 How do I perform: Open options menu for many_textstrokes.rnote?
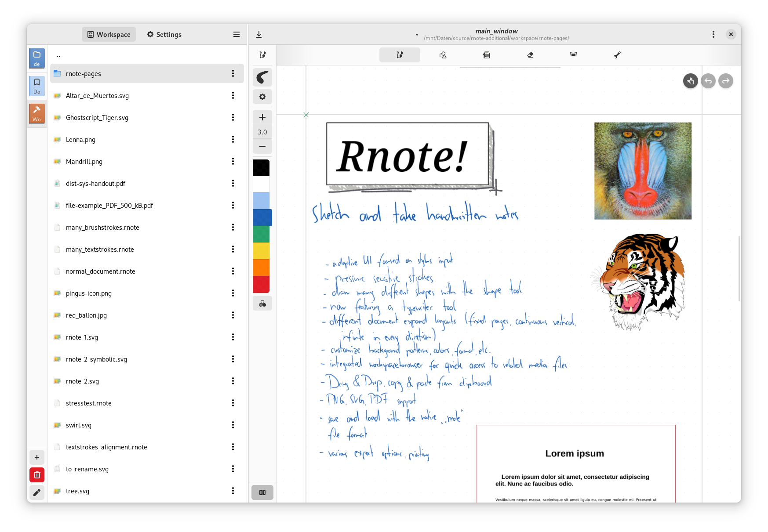tap(233, 249)
